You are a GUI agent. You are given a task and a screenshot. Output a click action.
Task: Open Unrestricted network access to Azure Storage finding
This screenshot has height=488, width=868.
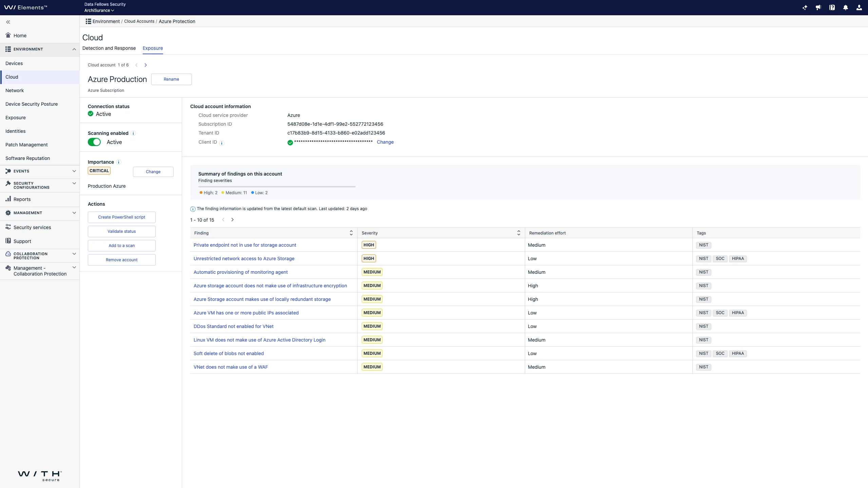click(244, 259)
